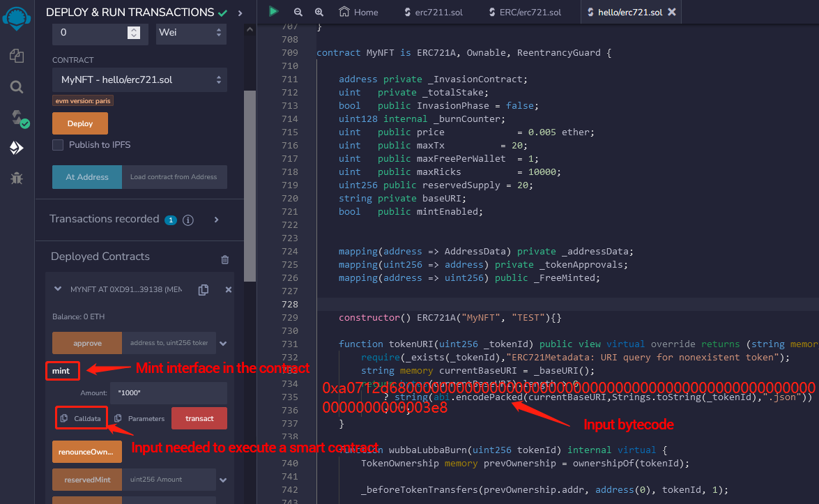Run script with green play icon
Viewport: 819px width, 504px height.
273,11
